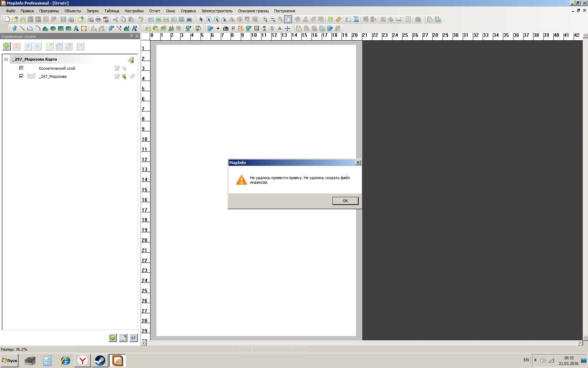Click the New Table icon in the toolbar
588x368 pixels.
click(x=7, y=19)
